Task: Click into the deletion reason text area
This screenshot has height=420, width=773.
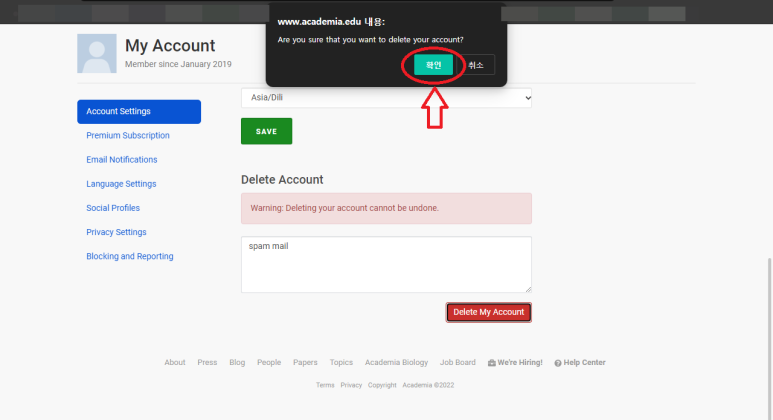Action: pyautogui.click(x=386, y=265)
